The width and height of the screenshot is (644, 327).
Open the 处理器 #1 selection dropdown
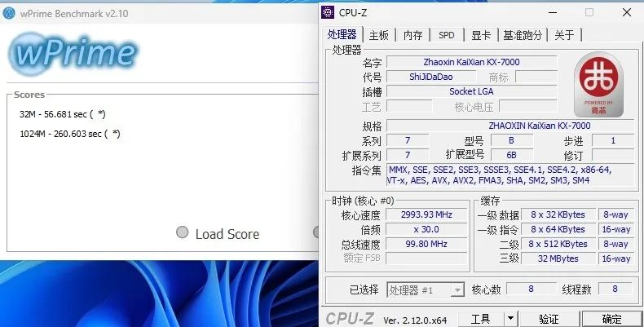pos(457,289)
